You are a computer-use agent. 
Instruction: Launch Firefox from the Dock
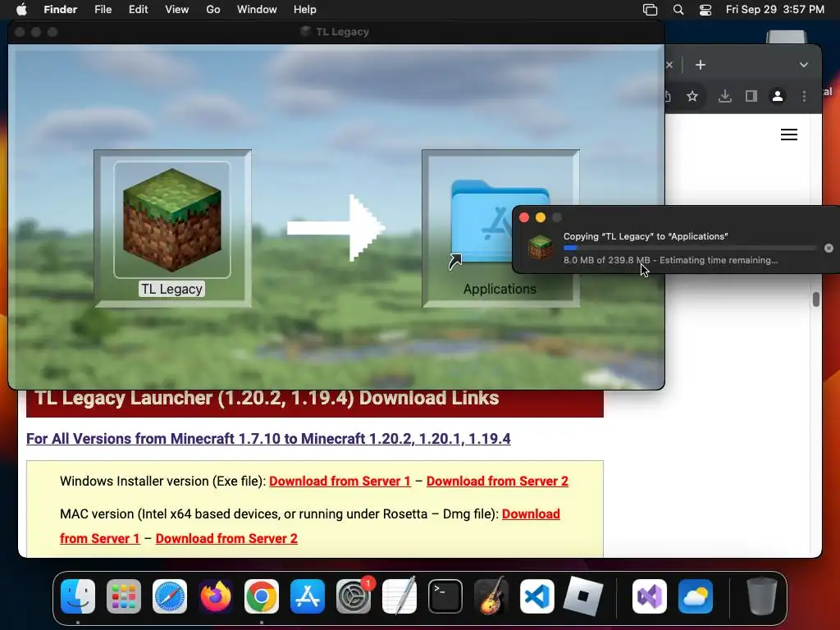tap(216, 596)
